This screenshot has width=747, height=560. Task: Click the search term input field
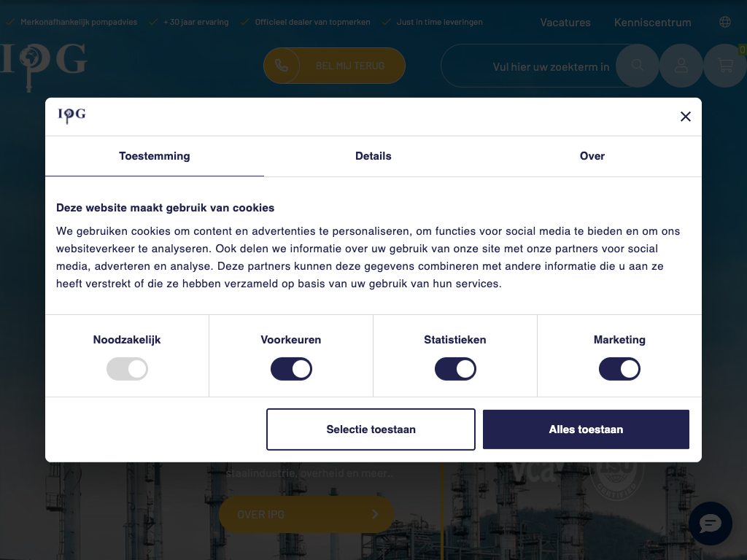[540, 66]
